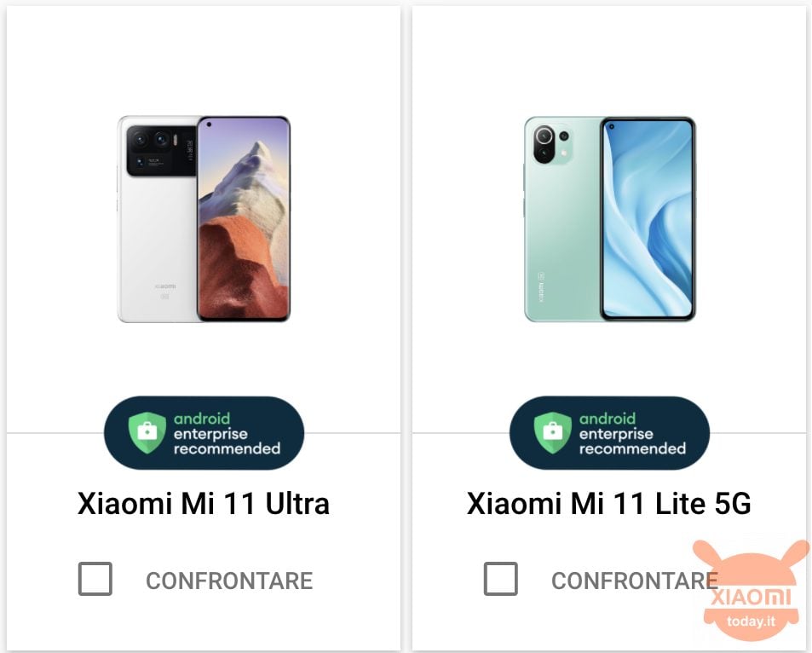Open the Xiaomi Mi 11 Ultra title link
812x653 pixels.
click(x=204, y=503)
